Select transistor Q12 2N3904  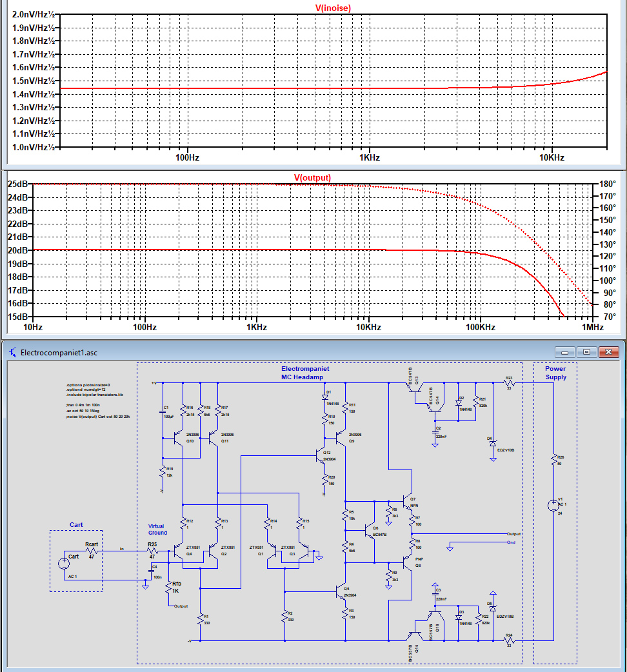[321, 456]
